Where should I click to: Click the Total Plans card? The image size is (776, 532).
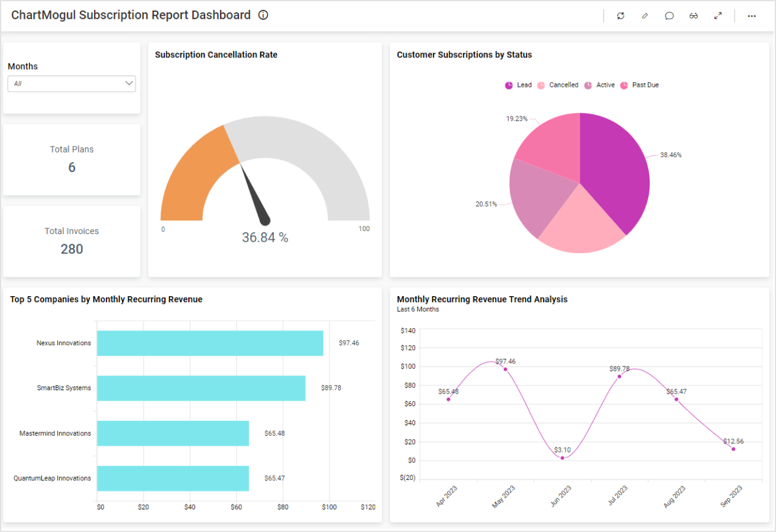pos(72,160)
